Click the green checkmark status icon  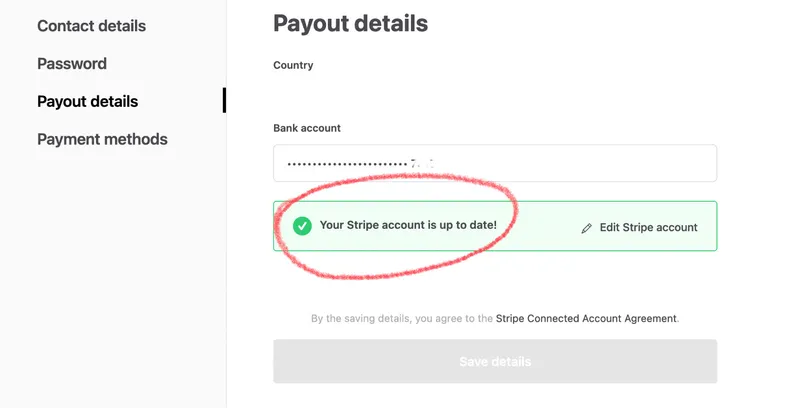[x=302, y=226]
